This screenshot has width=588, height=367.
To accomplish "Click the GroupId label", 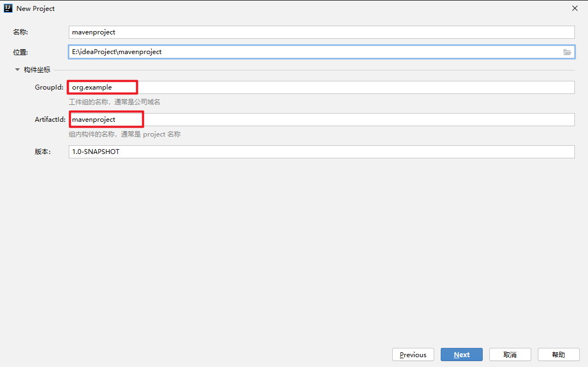I will (x=49, y=87).
